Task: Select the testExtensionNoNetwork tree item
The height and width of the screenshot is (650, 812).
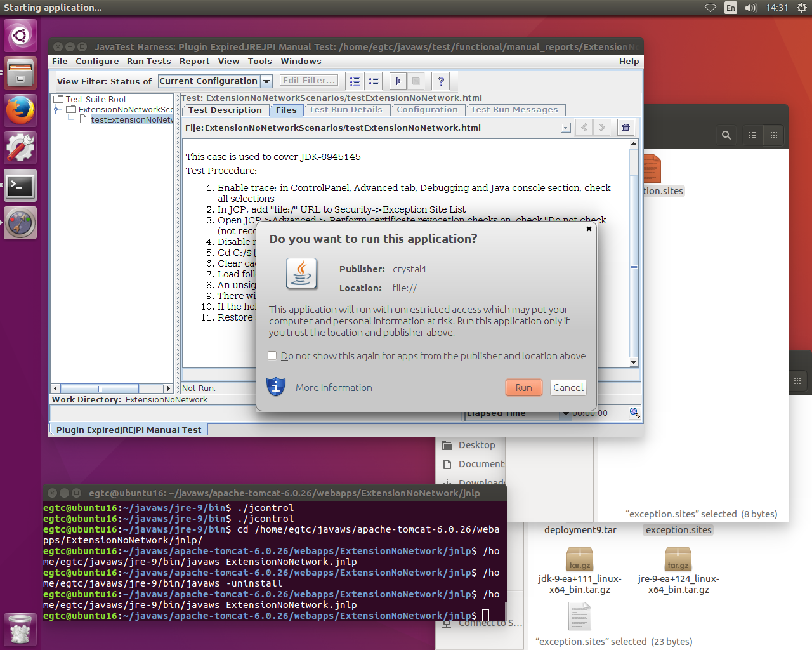Action: [x=132, y=120]
